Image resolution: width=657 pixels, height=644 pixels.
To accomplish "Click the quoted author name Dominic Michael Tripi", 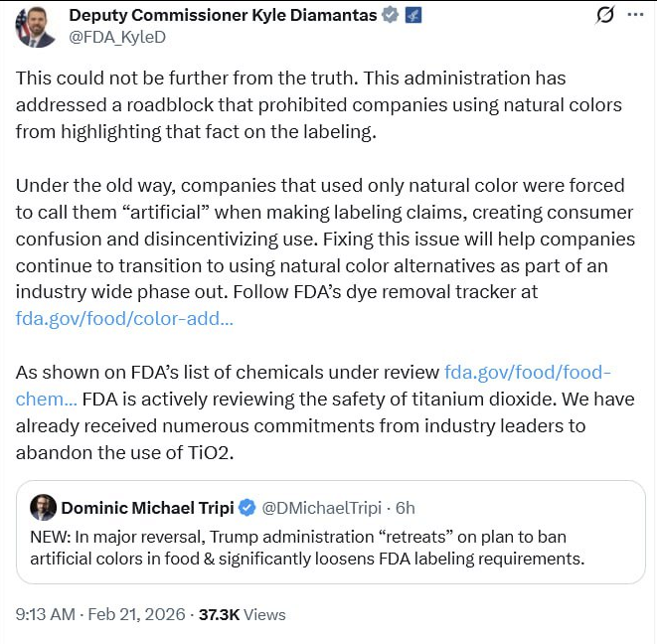I will click(148, 508).
